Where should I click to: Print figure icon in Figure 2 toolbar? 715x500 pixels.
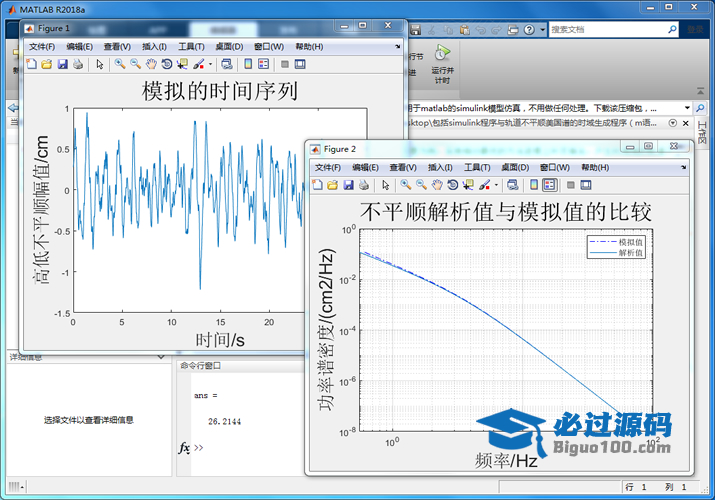(x=364, y=185)
